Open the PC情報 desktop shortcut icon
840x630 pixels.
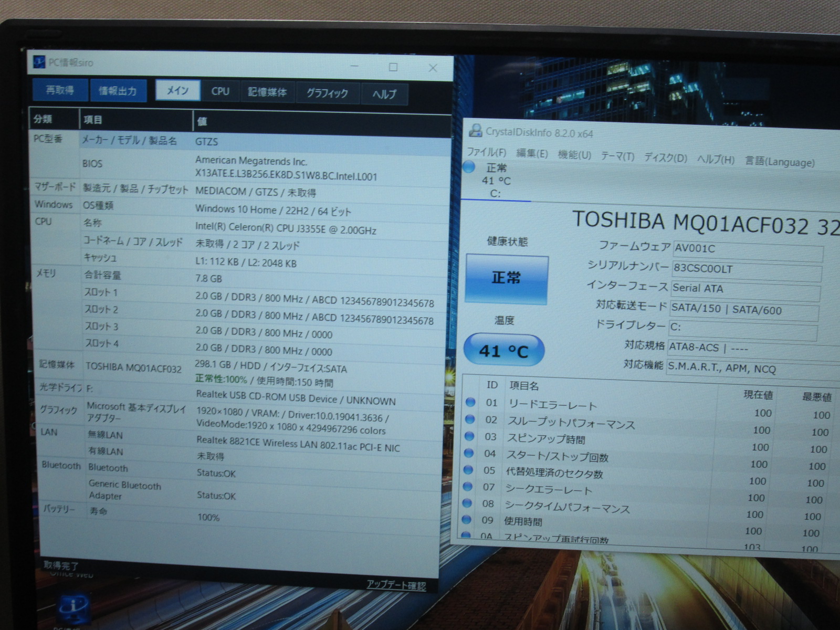pyautogui.click(x=73, y=610)
